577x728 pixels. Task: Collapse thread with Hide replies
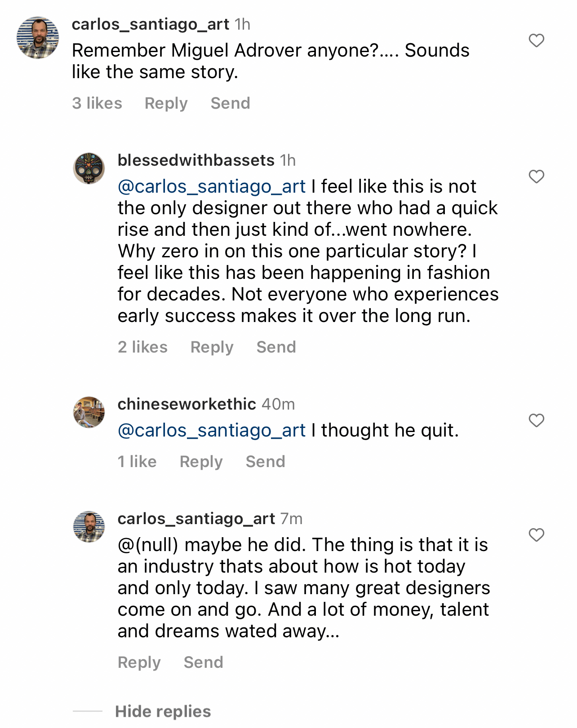click(163, 711)
